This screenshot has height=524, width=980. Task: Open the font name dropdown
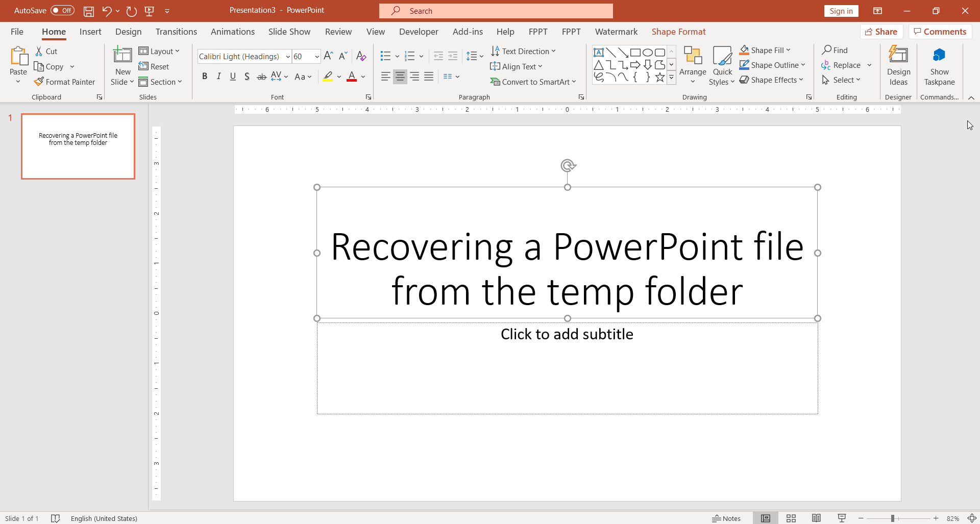pos(288,57)
